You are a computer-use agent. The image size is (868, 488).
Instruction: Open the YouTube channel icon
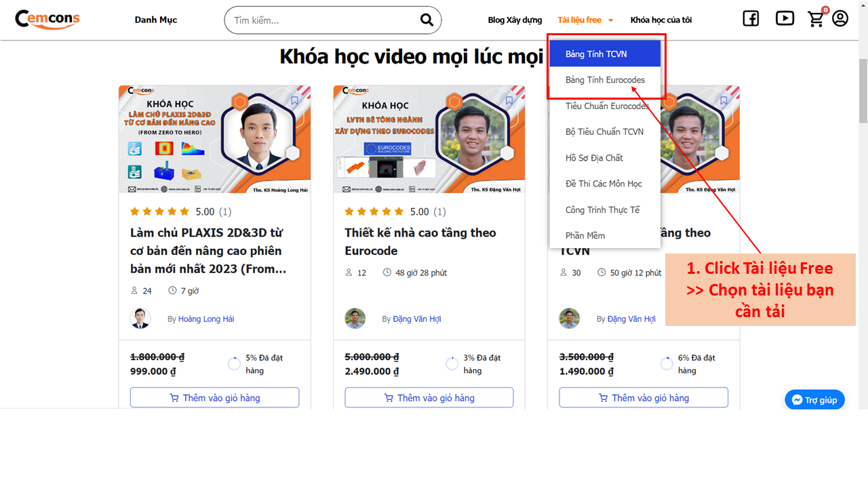pos(785,19)
